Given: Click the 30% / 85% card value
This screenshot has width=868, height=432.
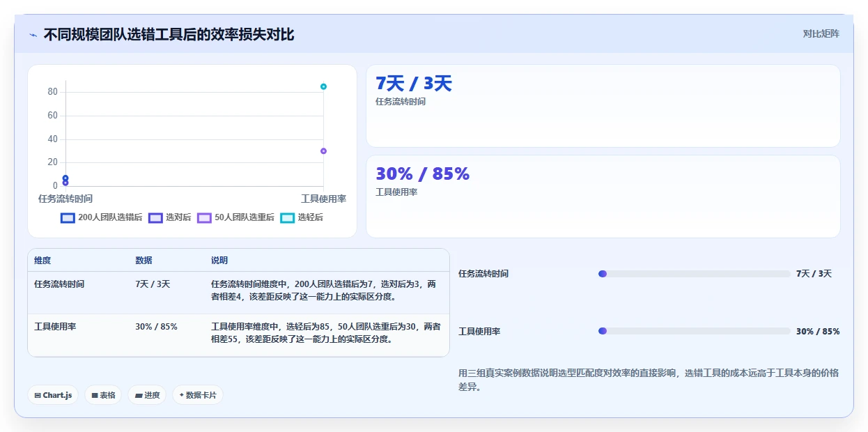Looking at the screenshot, I should 423,174.
